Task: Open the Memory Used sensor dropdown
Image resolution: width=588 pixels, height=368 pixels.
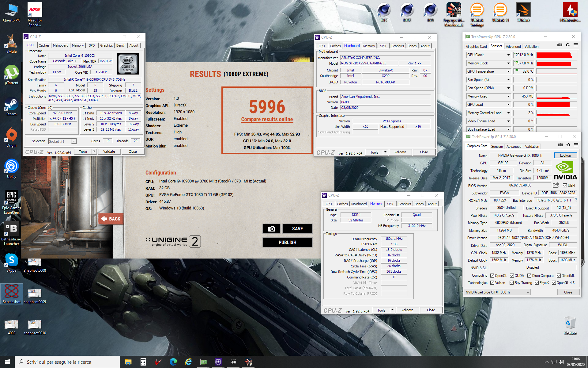Action: pyautogui.click(x=508, y=96)
